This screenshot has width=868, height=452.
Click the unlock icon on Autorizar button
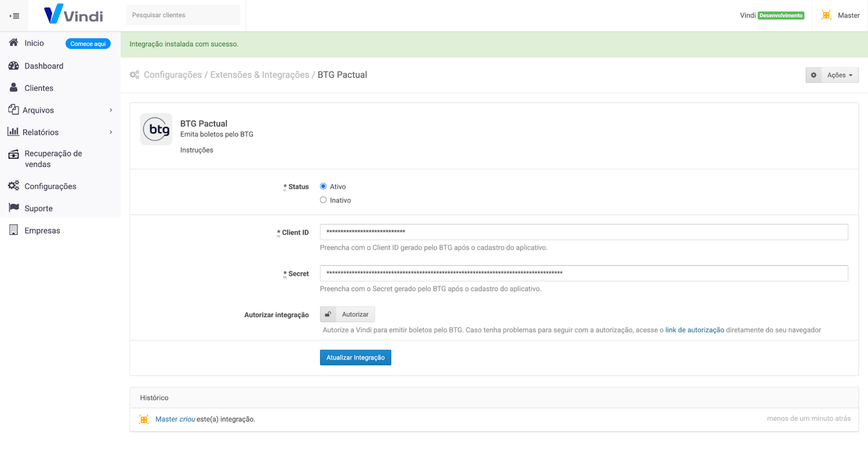pyautogui.click(x=328, y=315)
